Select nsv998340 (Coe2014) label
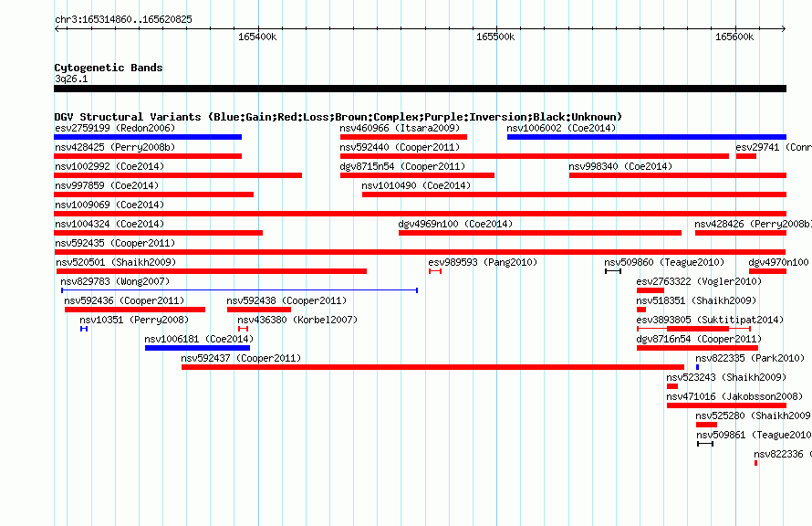 coord(620,166)
